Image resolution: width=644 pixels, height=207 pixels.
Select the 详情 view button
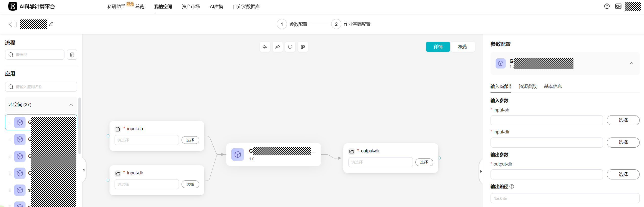(x=438, y=47)
